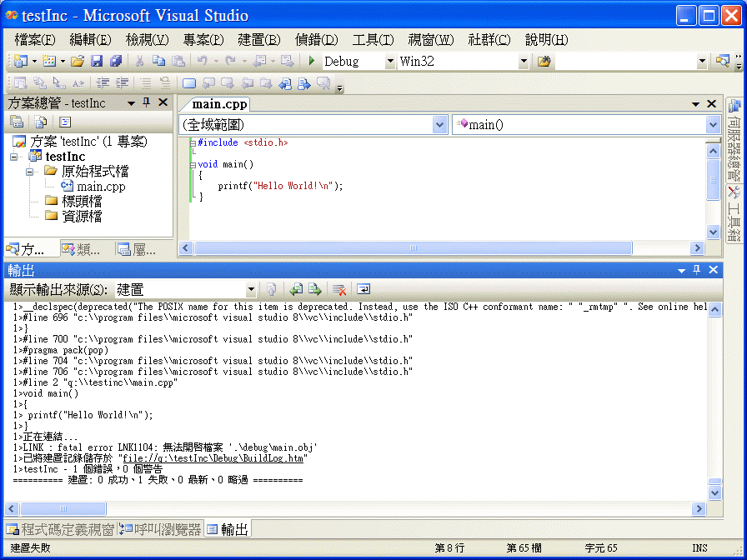Click the Undo arrow icon
The image size is (747, 560).
(x=203, y=61)
